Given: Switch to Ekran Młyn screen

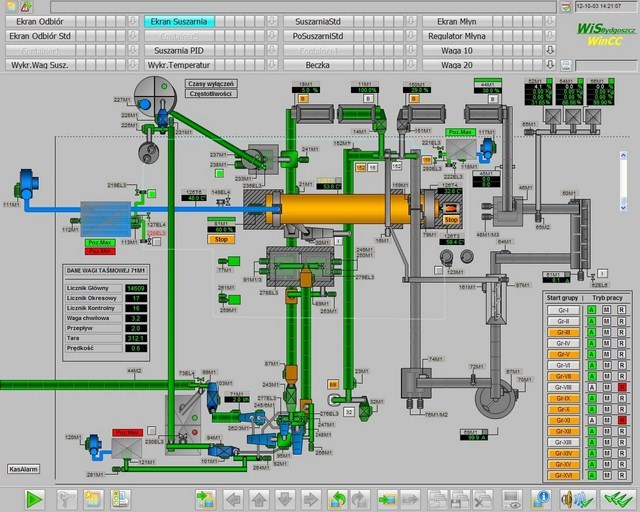Looking at the screenshot, I should [457, 21].
